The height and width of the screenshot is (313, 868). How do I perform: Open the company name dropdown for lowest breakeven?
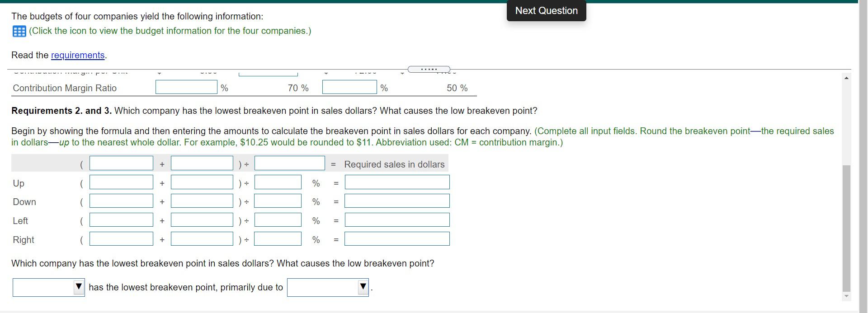[x=49, y=287]
